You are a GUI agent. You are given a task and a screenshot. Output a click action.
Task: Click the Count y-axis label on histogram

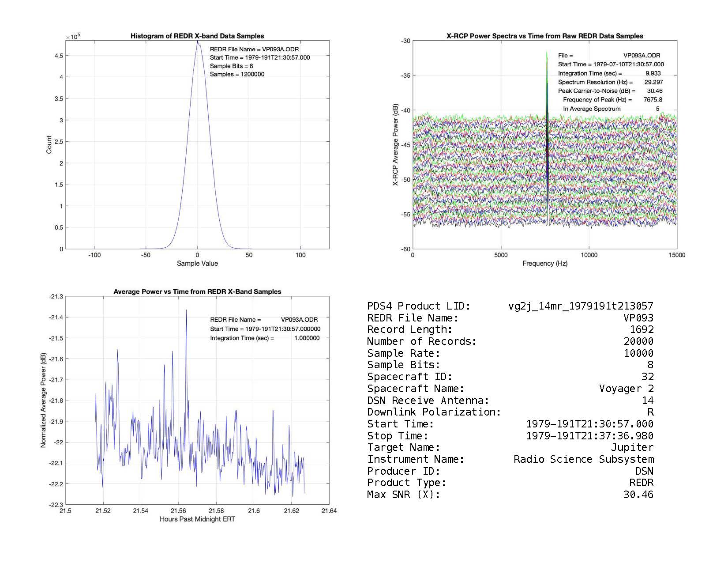click(49, 145)
